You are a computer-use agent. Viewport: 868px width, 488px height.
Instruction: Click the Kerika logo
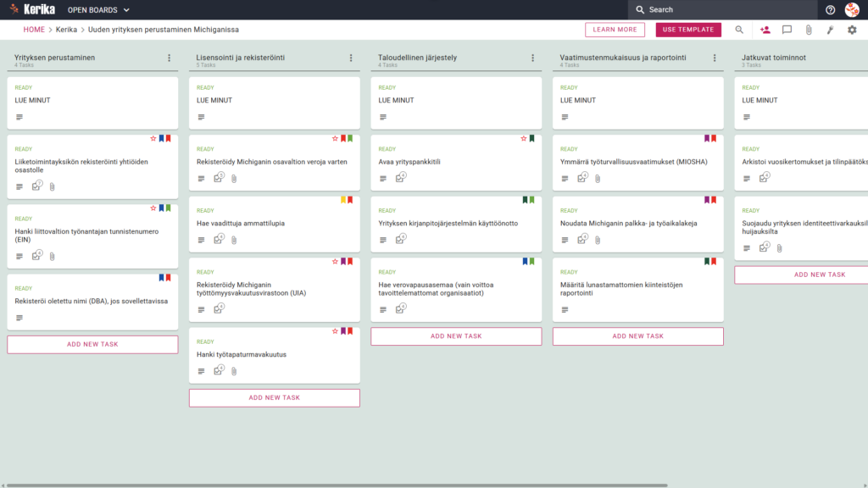click(x=32, y=9)
